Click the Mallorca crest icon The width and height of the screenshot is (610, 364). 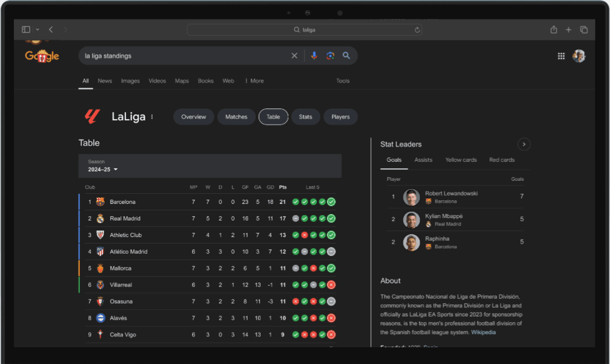point(100,268)
